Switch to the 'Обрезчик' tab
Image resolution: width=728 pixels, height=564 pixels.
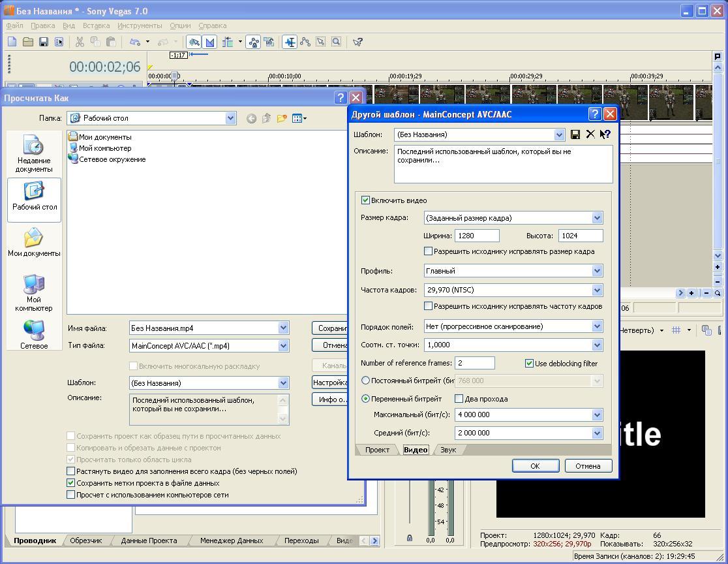click(x=86, y=540)
